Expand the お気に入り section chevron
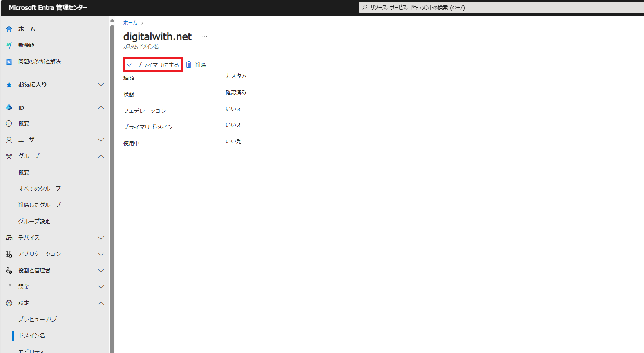 101,84
